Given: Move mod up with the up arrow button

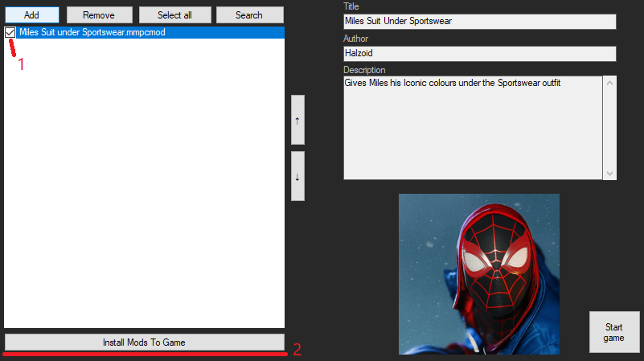Looking at the screenshot, I should coord(297,120).
